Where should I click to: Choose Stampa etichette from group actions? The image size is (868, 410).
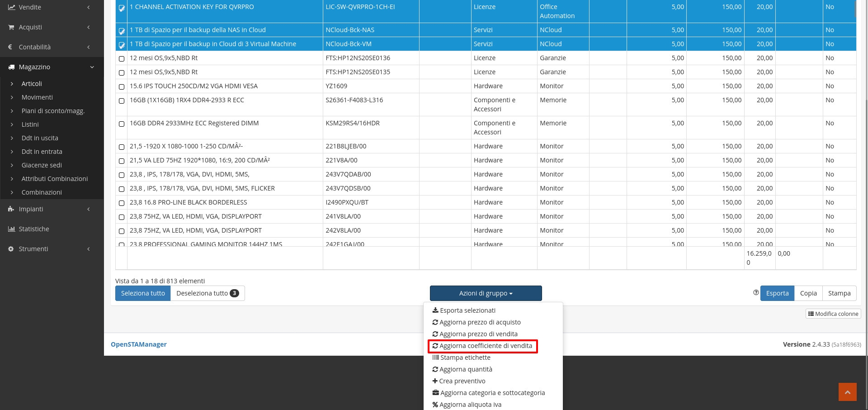[465, 358]
